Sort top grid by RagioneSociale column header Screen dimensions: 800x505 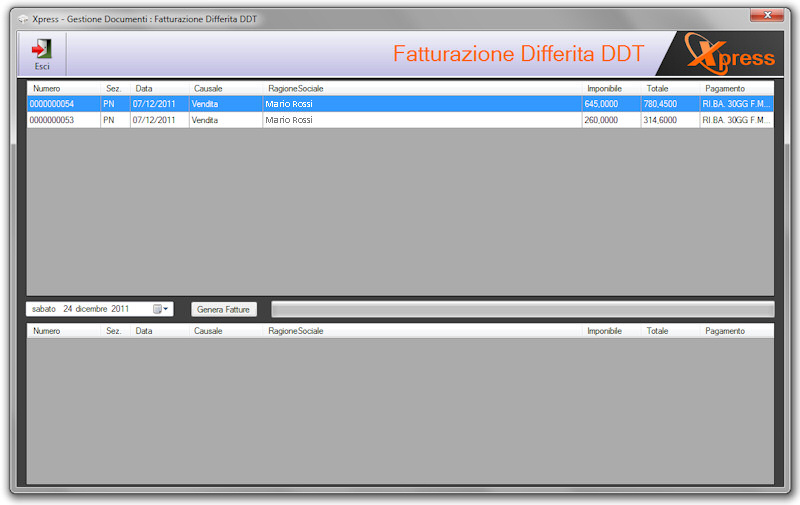(422, 88)
